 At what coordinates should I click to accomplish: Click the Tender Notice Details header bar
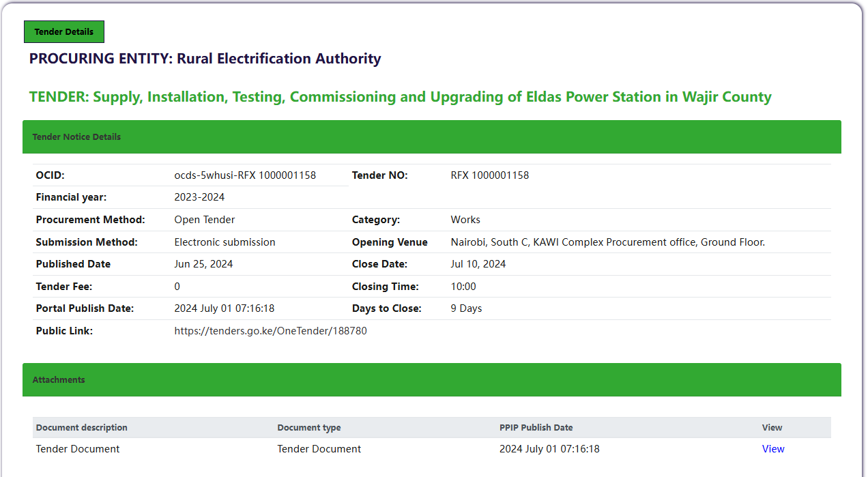[x=432, y=136]
